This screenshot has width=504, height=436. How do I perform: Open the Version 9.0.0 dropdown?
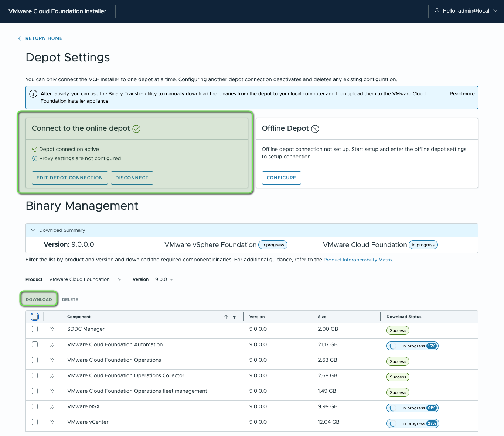coord(164,279)
